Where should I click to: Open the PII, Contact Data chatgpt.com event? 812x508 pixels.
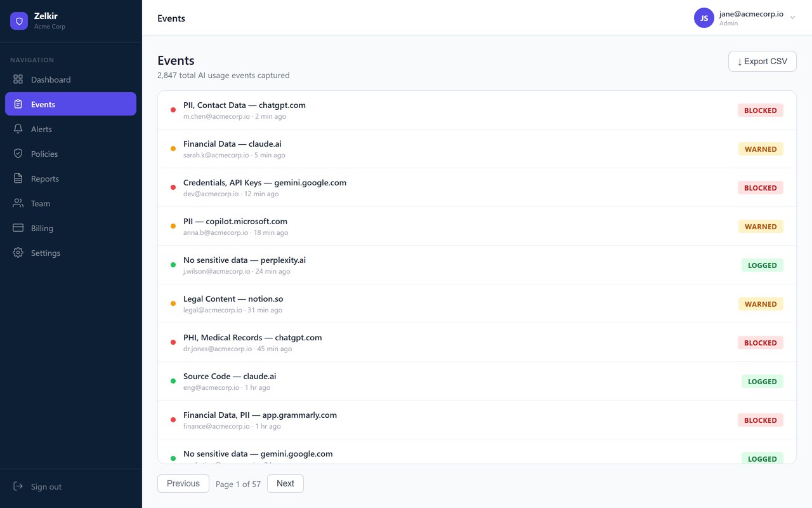[244, 105]
